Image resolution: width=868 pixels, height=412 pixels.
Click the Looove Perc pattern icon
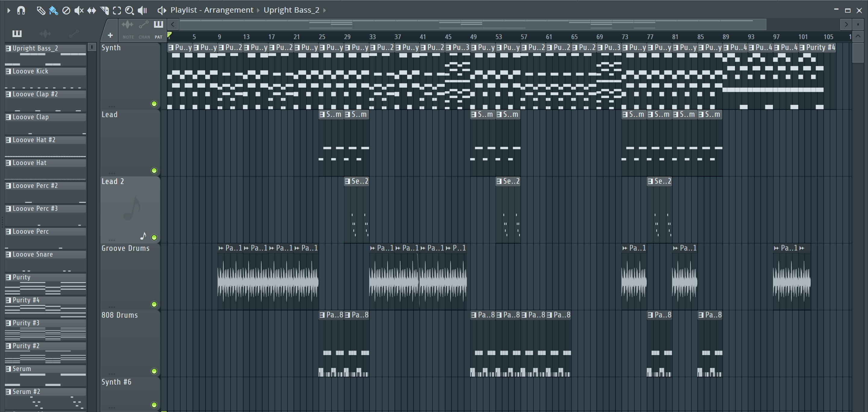click(8, 232)
